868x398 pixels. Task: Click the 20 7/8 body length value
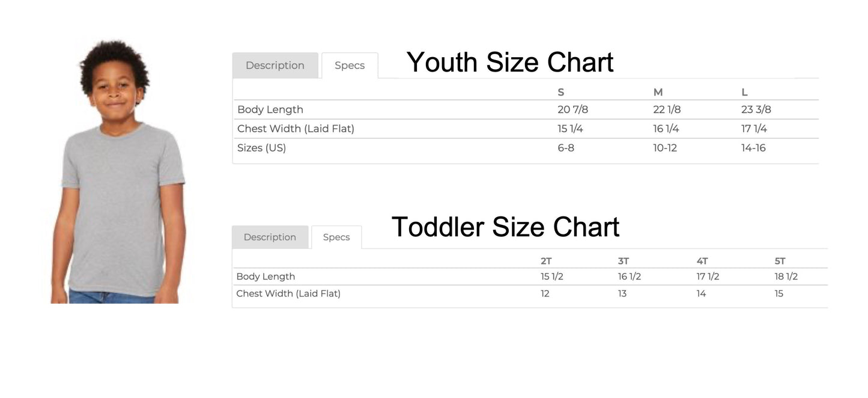(x=572, y=109)
